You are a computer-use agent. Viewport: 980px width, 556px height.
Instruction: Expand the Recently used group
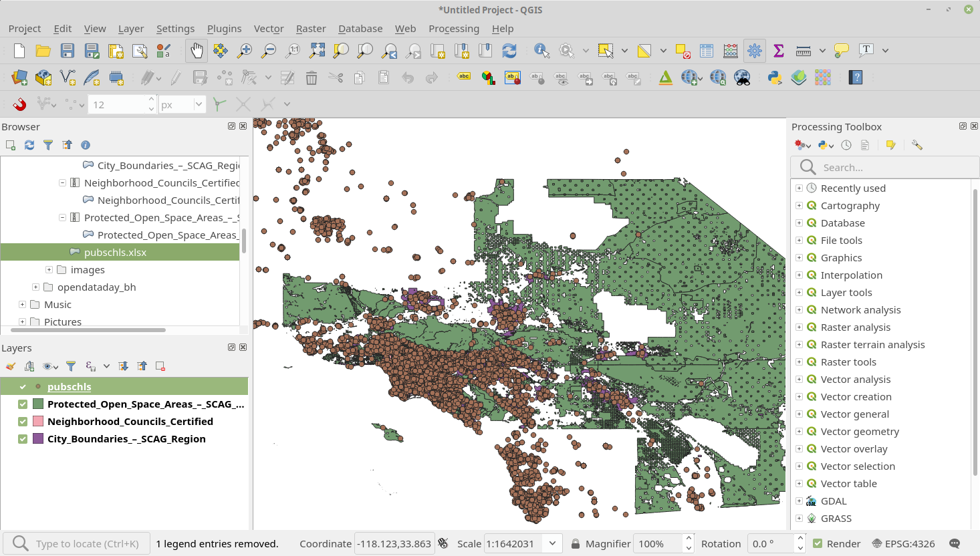[x=799, y=188]
